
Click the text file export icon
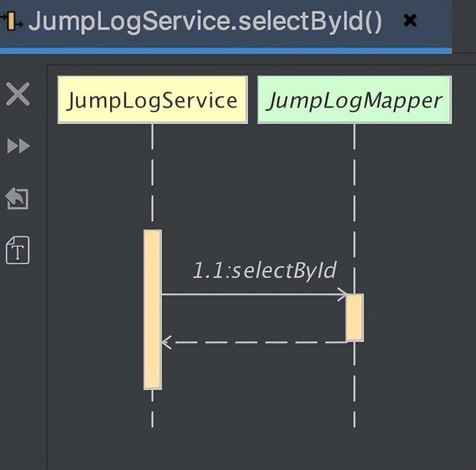[18, 250]
